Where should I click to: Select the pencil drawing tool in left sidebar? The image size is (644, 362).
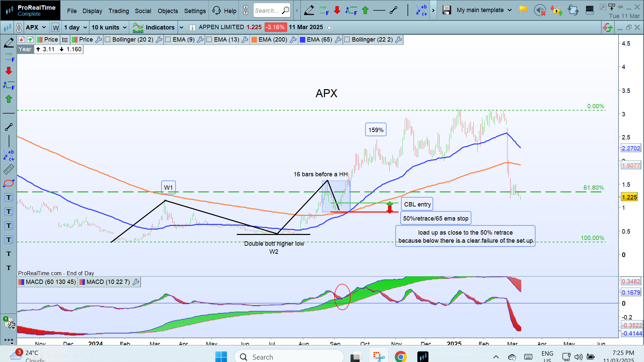9,43
